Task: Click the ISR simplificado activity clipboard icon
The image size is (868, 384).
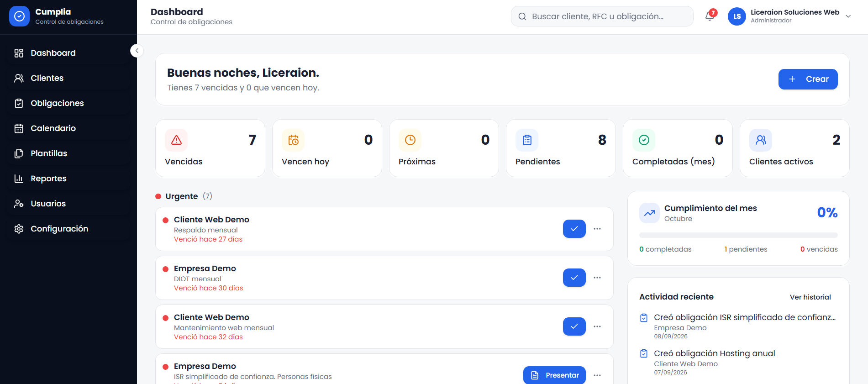Action: pos(644,318)
